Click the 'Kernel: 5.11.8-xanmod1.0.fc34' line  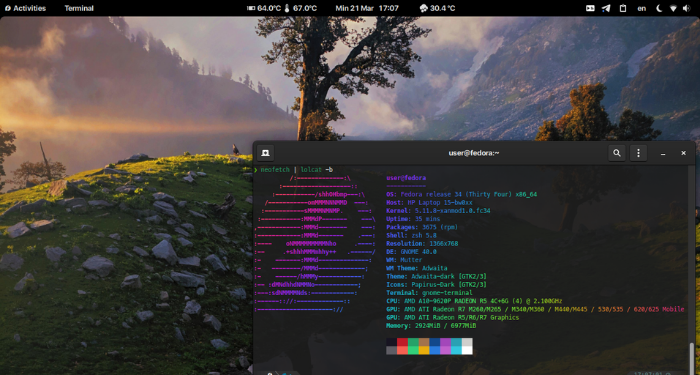(438, 211)
